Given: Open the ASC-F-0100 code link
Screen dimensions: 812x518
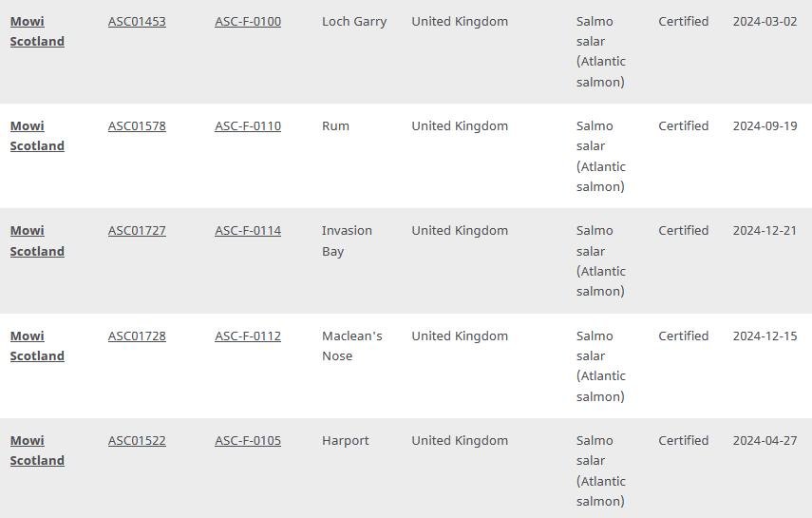Looking at the screenshot, I should click(x=248, y=21).
